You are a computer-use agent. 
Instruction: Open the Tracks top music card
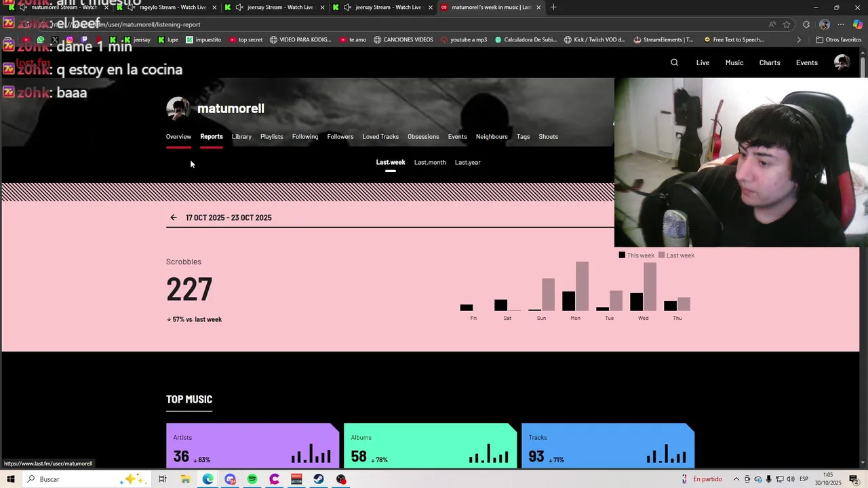pos(608,445)
